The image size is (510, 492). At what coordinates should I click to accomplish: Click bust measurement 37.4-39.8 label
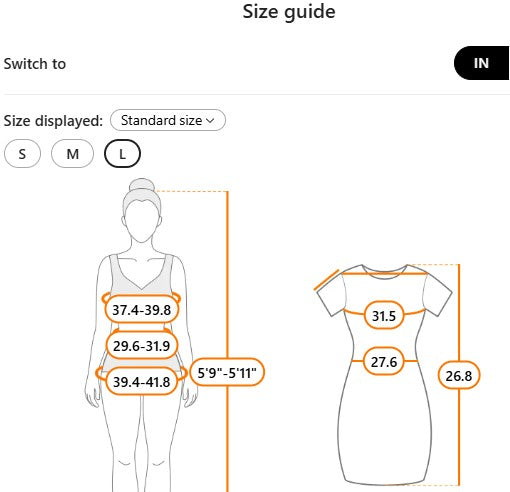142,310
